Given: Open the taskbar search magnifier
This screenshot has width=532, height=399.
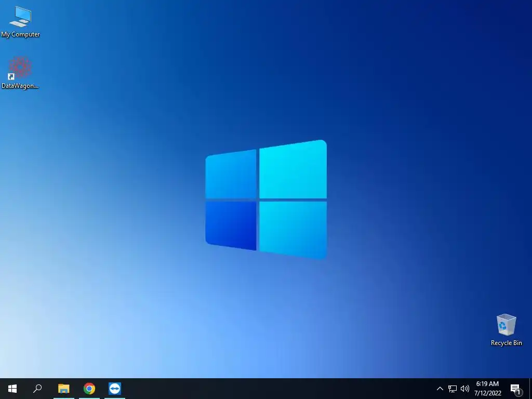Looking at the screenshot, I should coord(37,389).
